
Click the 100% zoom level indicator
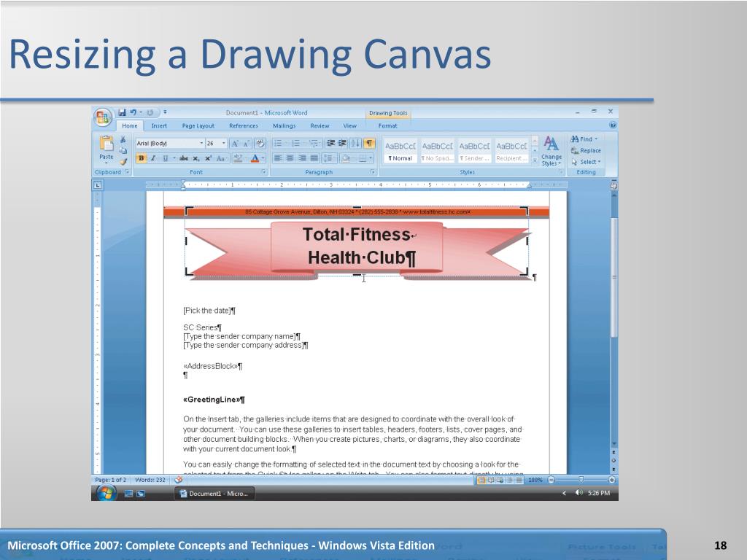535,480
